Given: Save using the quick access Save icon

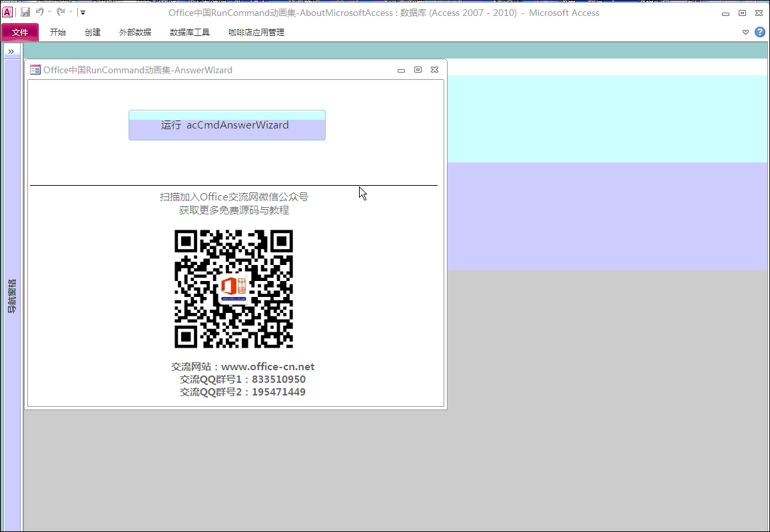Looking at the screenshot, I should tap(25, 12).
